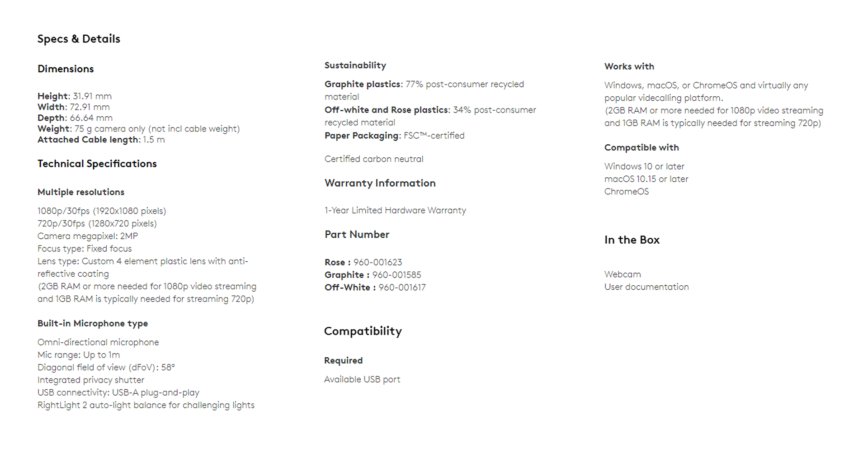Select the Compatibility heading

pyautogui.click(x=363, y=331)
